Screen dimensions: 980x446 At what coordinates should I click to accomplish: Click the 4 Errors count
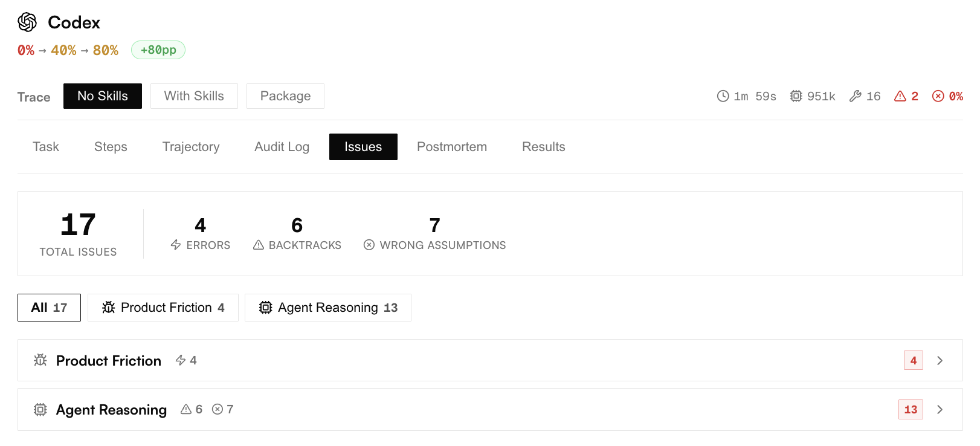(x=201, y=225)
